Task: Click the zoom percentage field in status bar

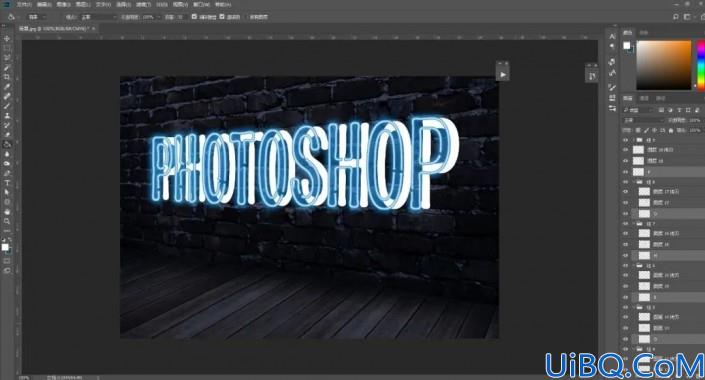Action: [24, 377]
